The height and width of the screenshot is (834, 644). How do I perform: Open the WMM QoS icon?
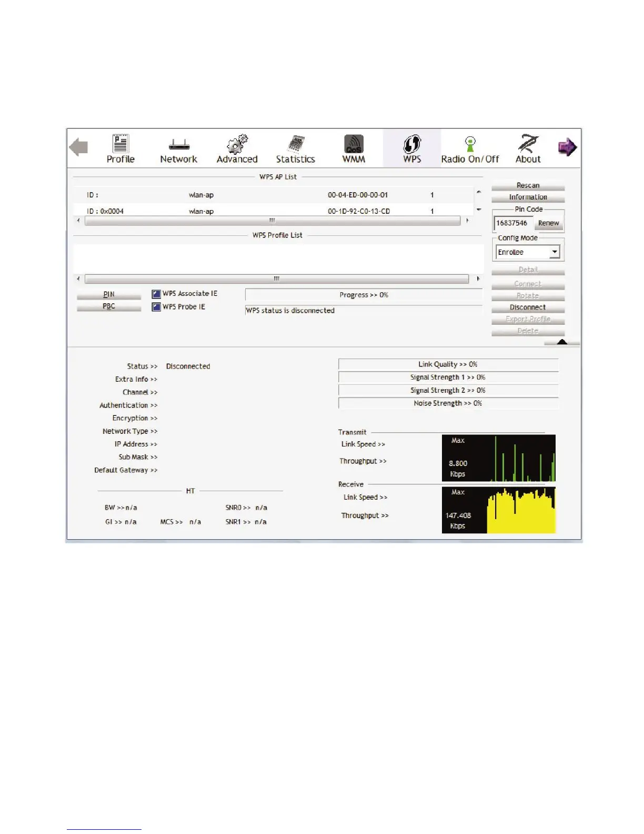click(x=354, y=144)
